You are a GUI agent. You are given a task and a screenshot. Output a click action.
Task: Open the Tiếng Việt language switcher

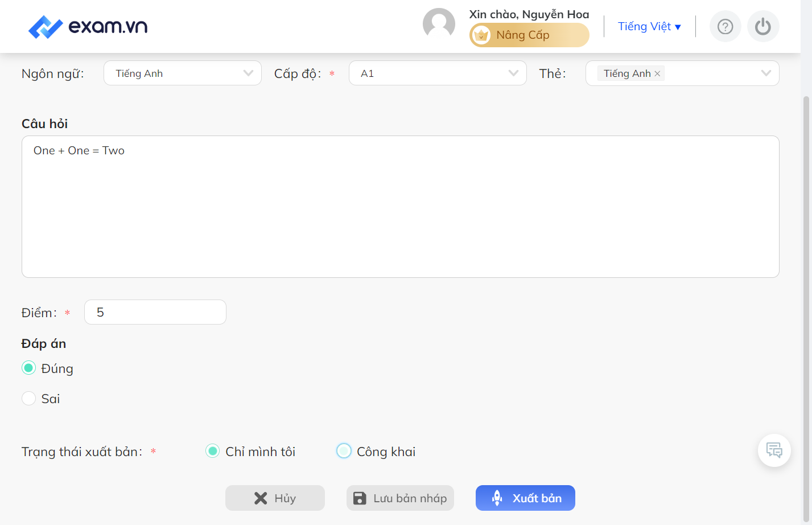click(x=649, y=27)
